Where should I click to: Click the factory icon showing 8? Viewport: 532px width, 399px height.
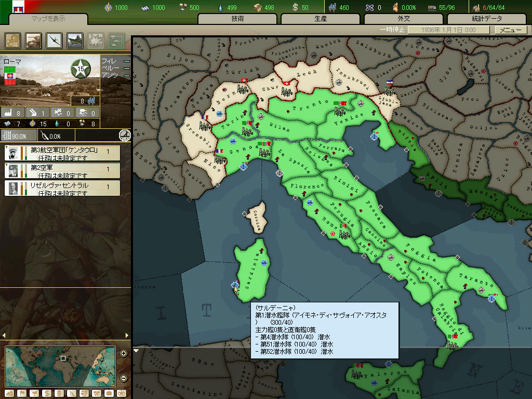[8, 113]
